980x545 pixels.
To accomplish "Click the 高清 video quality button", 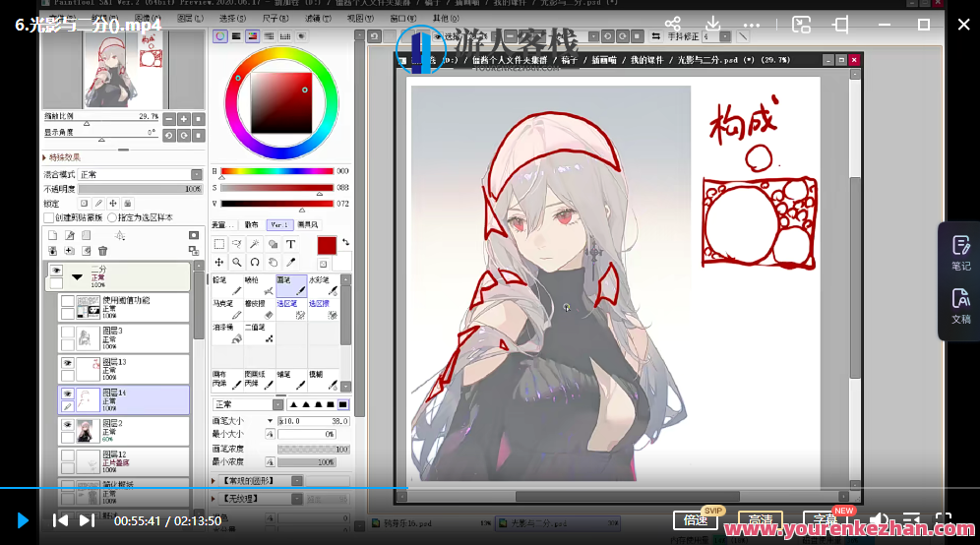I will (761, 519).
